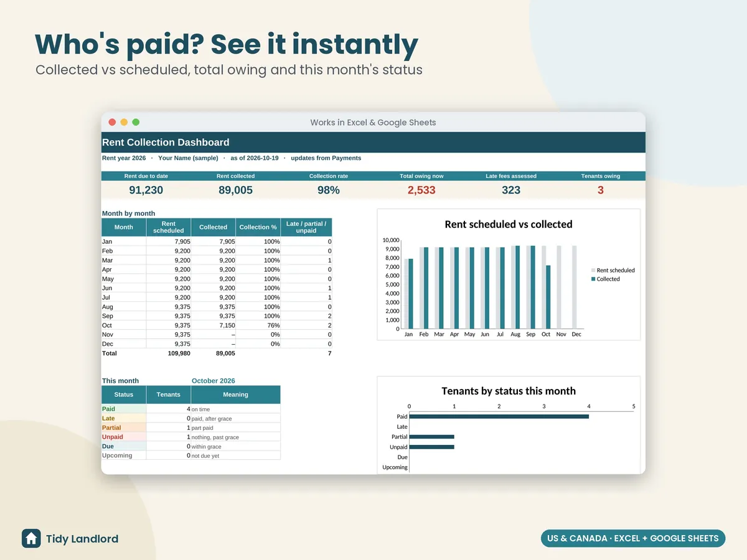The height and width of the screenshot is (560, 747).
Task: Select the Rent collected value 89,005
Action: tap(235, 190)
